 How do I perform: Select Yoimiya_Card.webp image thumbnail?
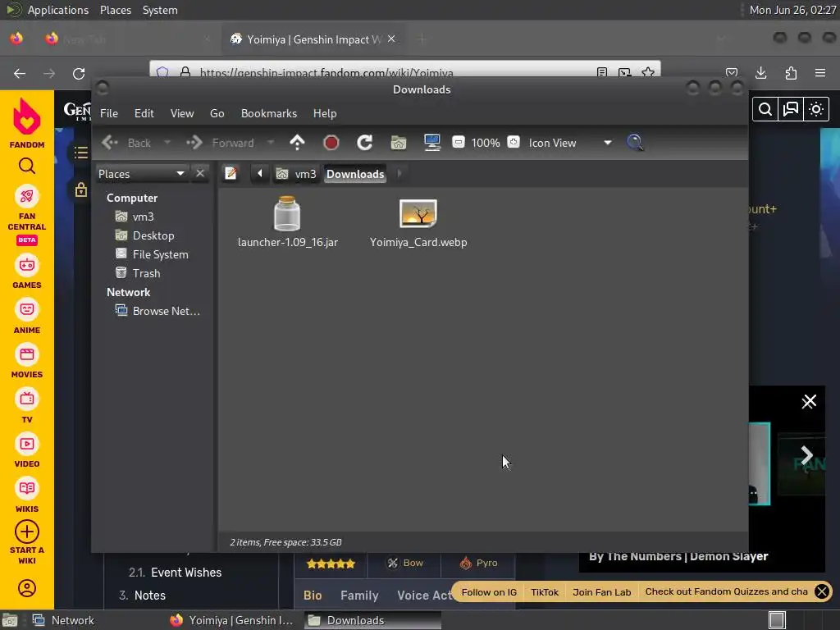(418, 213)
